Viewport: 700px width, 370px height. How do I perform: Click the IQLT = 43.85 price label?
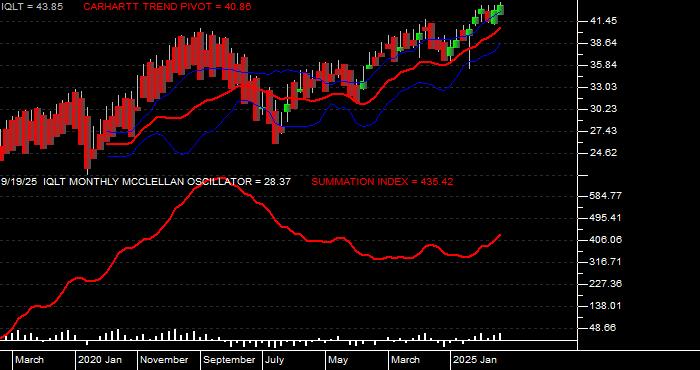click(32, 7)
